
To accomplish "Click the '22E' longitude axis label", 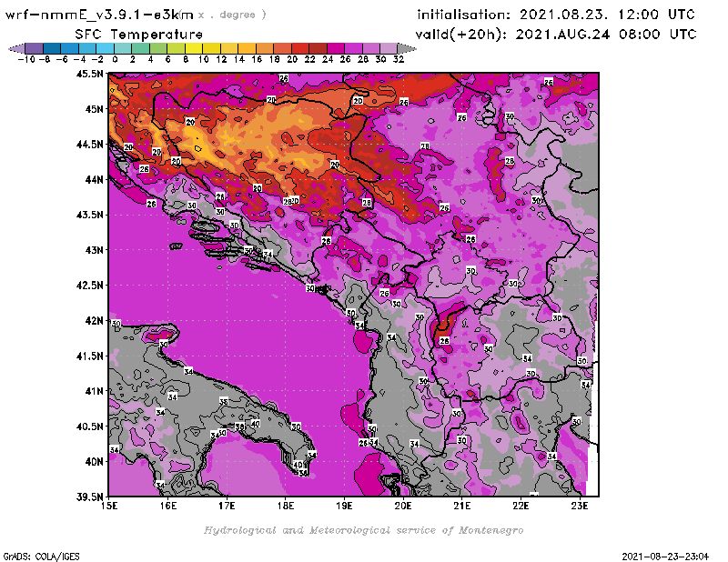I will click(521, 506).
